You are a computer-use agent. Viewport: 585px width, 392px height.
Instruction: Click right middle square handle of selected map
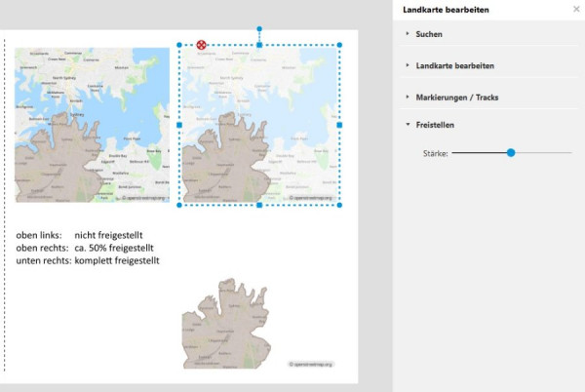pos(339,125)
